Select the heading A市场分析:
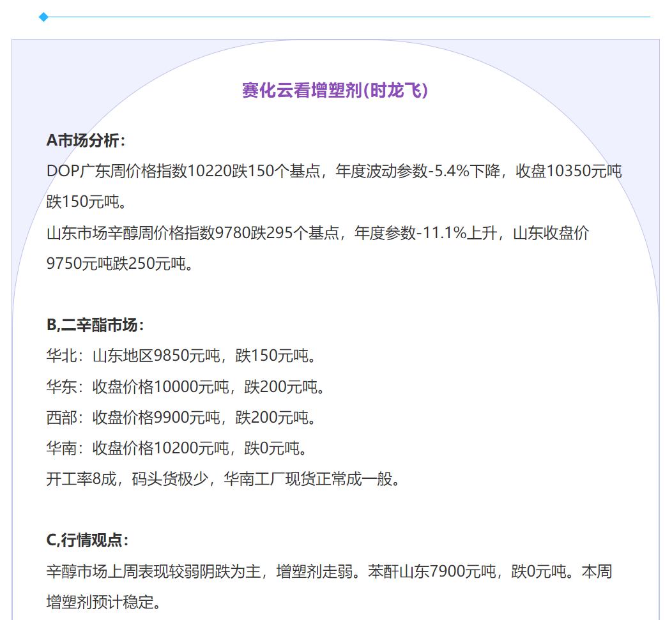 point(86,140)
